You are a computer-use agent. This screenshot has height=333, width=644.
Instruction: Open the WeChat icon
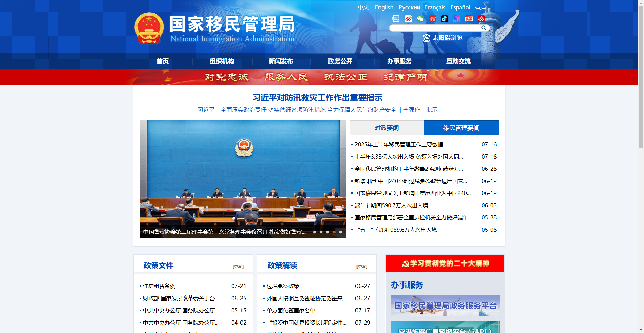click(x=420, y=19)
